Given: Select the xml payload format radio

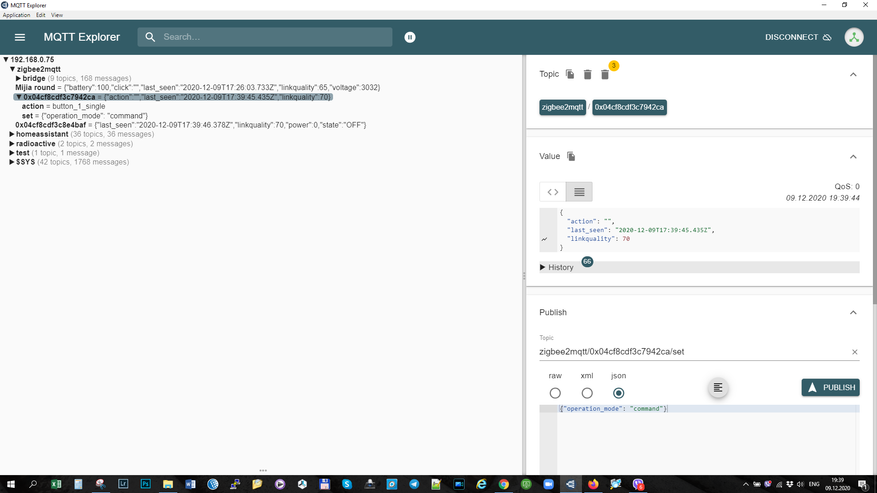Looking at the screenshot, I should point(587,393).
